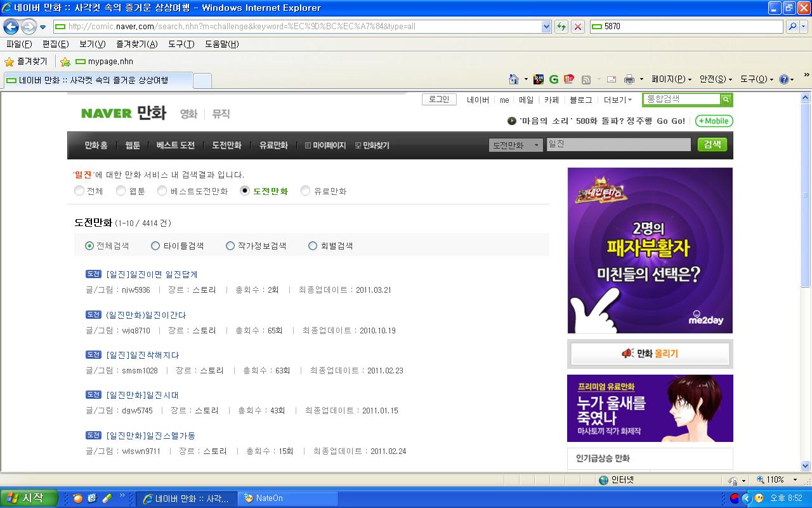Open the recent pages dropdown beside Forward
This screenshot has width=812, height=508.
click(x=43, y=27)
